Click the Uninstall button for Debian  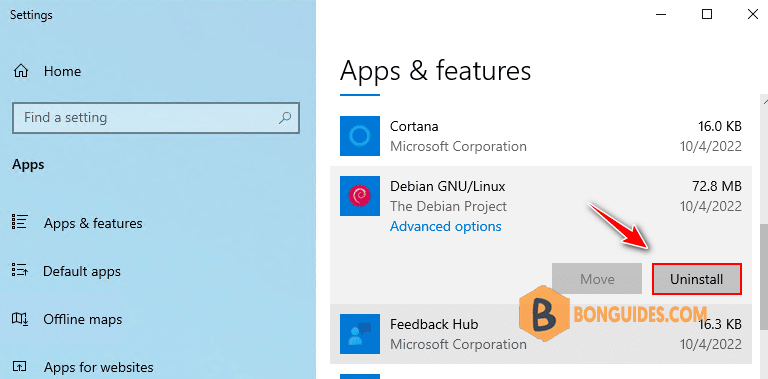[696, 279]
